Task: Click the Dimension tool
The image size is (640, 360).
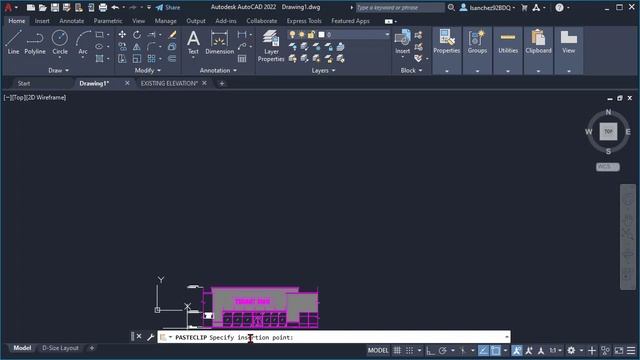Action: tap(220, 43)
